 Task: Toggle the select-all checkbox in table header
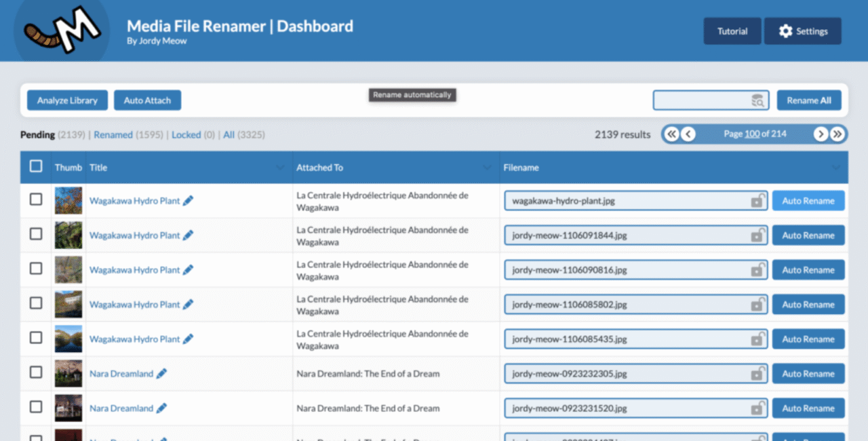click(36, 166)
